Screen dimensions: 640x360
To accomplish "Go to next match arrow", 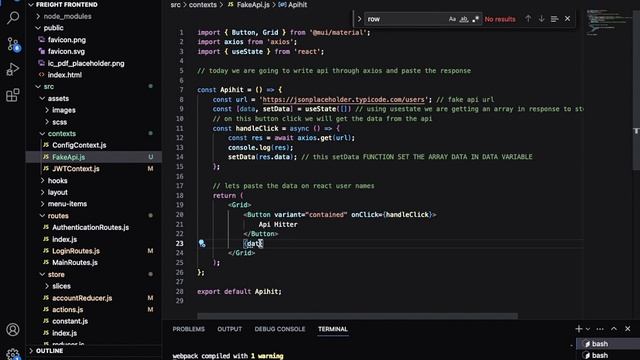I will point(541,19).
